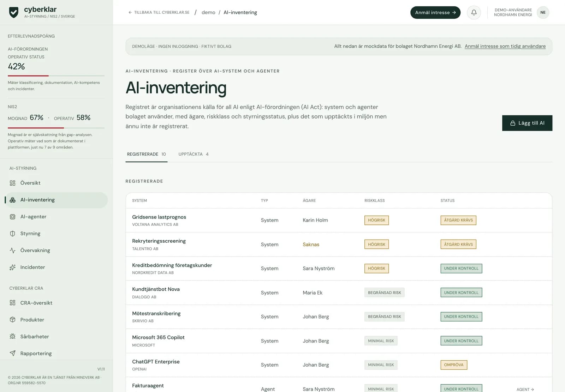The image size is (565, 392).
Task: Click the Saknas owner warning
Action: pyautogui.click(x=311, y=245)
